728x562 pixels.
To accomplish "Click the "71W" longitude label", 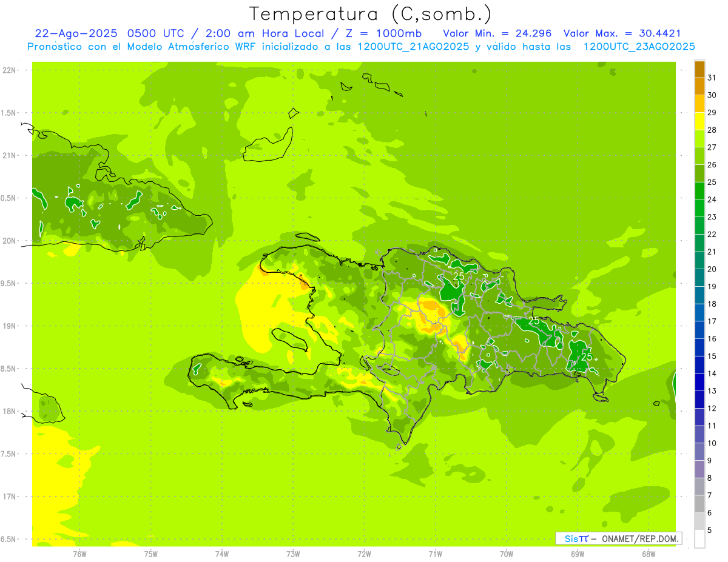I will (435, 554).
